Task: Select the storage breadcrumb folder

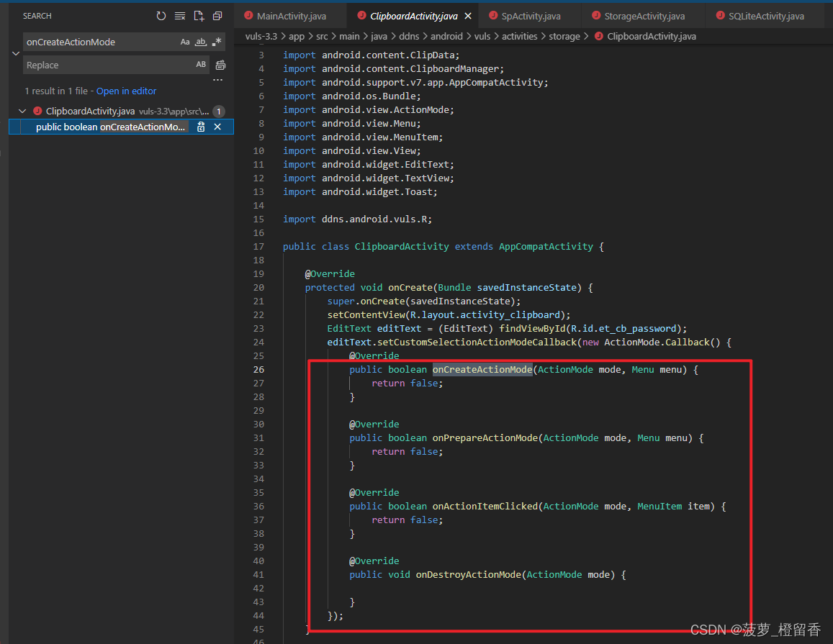Action: 563,36
